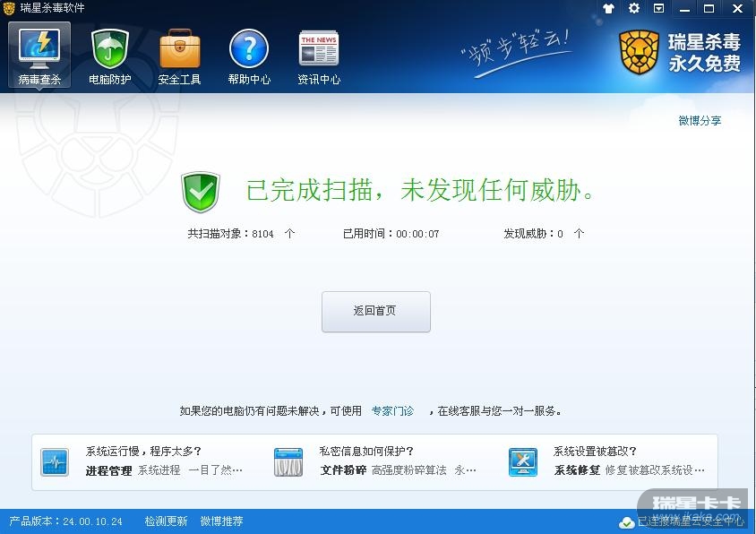Click the 私密信息如何保护？ question text
Screen dimensions: 756x534
tap(366, 452)
